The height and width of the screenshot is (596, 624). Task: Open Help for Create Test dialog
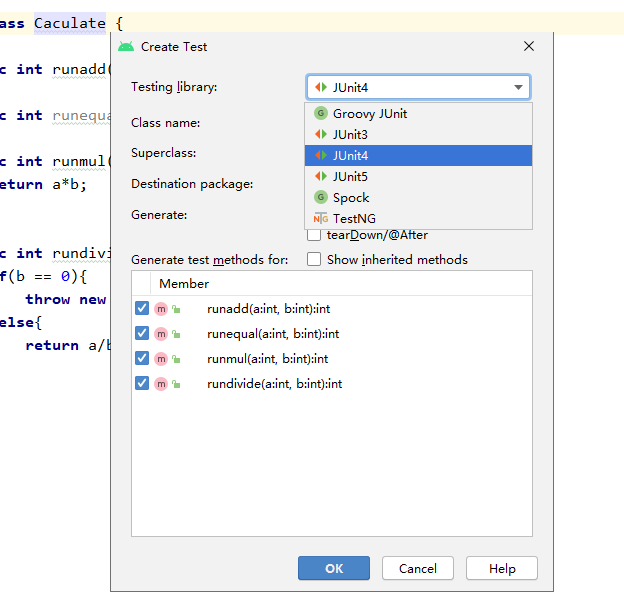[502, 568]
